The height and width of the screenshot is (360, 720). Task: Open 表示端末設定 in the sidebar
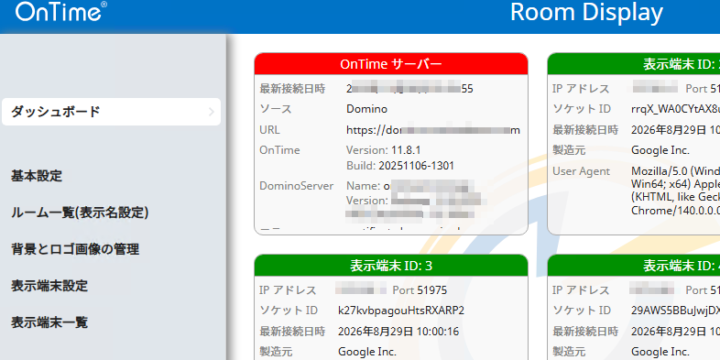pyautogui.click(x=49, y=286)
